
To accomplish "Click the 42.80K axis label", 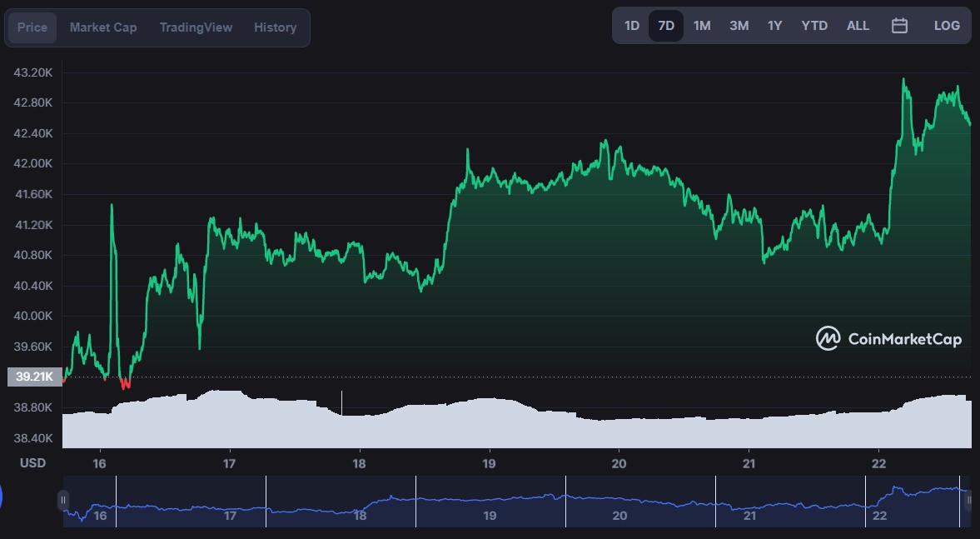I will pos(33,102).
